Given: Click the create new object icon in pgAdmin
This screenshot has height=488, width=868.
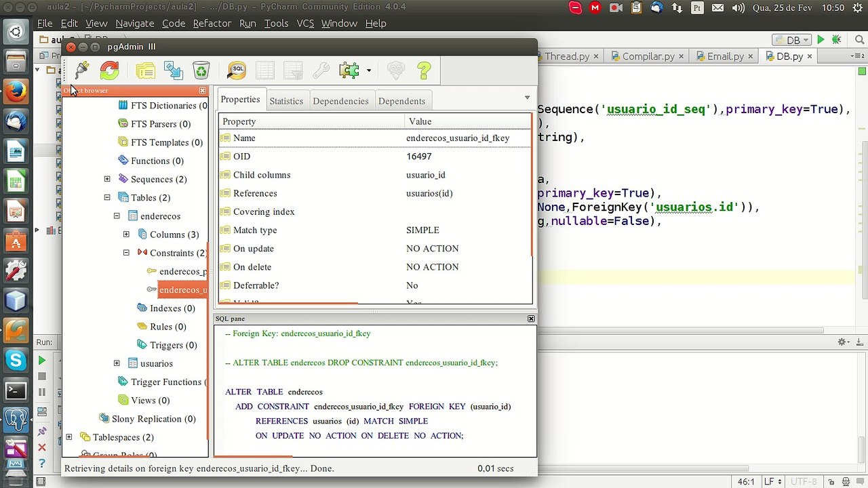Looking at the screenshot, I should point(174,70).
